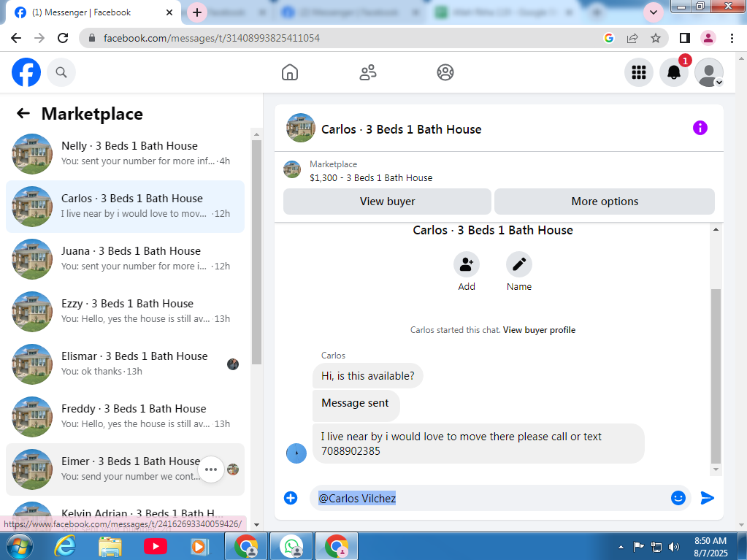Image resolution: width=747 pixels, height=560 pixels.
Task: Open File Explorer from the taskbar
Action: click(x=110, y=547)
